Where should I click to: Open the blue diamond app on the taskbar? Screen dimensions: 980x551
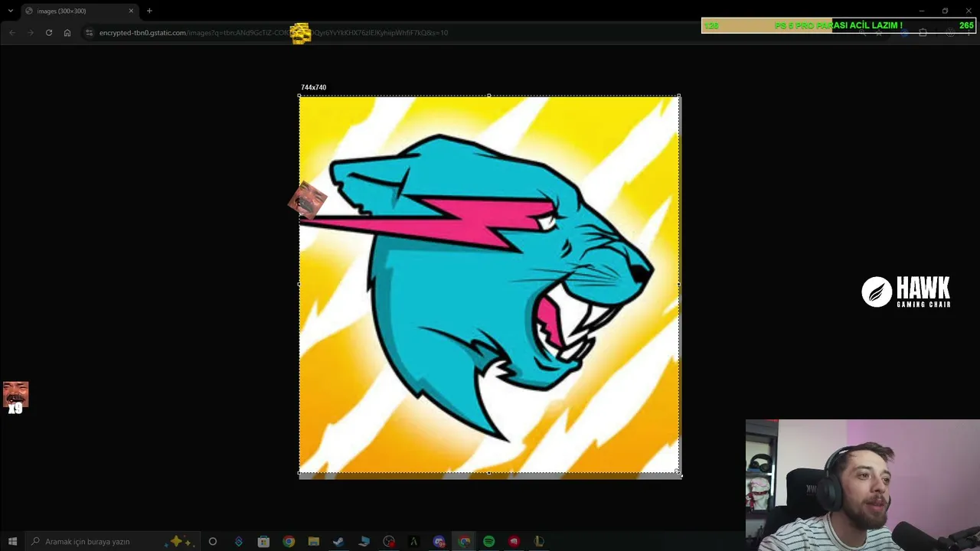point(239,542)
